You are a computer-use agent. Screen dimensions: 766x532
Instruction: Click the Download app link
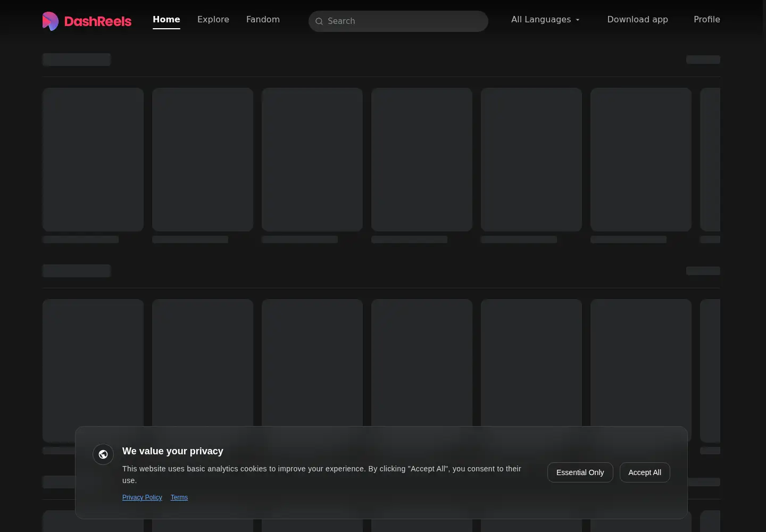(x=637, y=20)
